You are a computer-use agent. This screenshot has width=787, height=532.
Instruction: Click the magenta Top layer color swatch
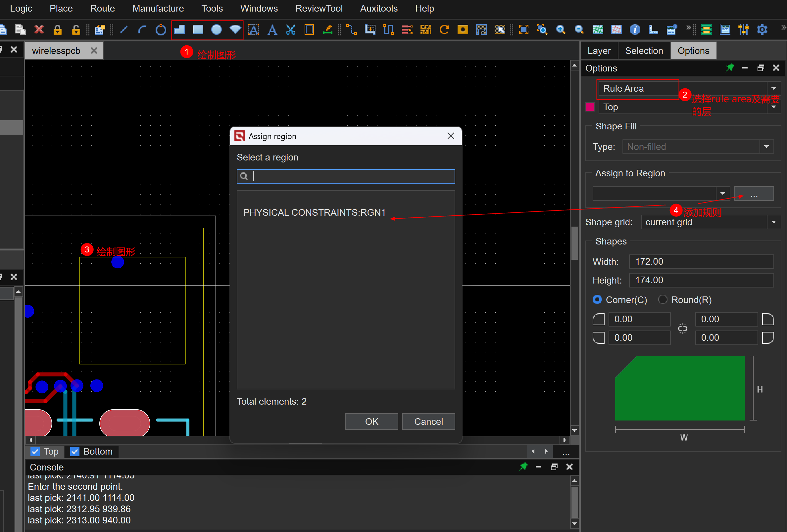click(590, 107)
